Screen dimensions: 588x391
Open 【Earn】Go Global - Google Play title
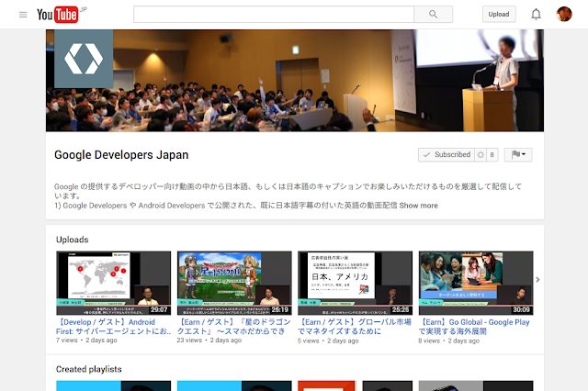[474, 327]
